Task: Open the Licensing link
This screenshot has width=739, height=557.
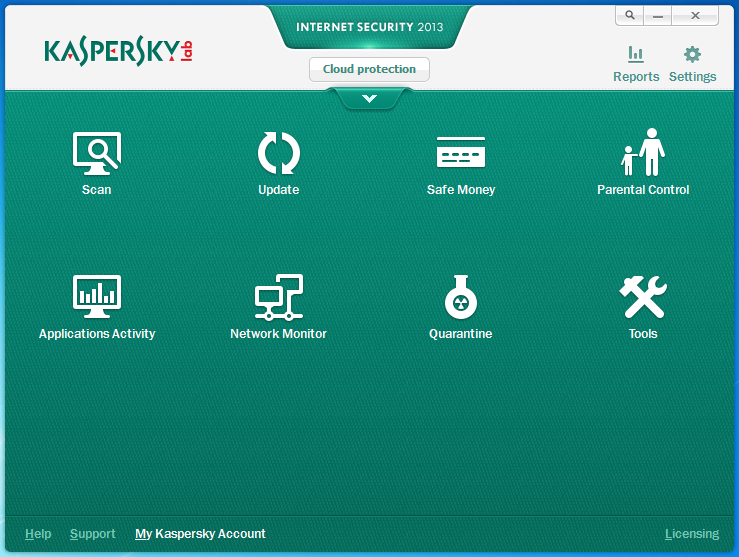Action: pos(691,533)
